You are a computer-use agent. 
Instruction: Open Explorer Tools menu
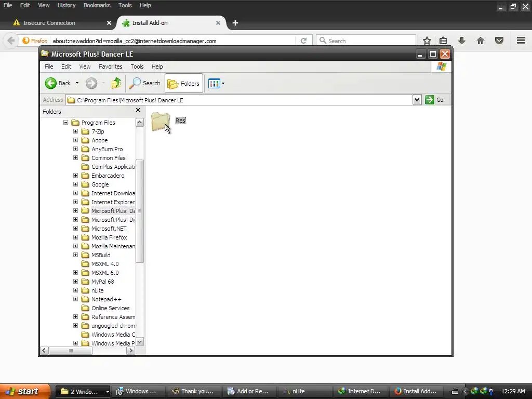click(137, 66)
